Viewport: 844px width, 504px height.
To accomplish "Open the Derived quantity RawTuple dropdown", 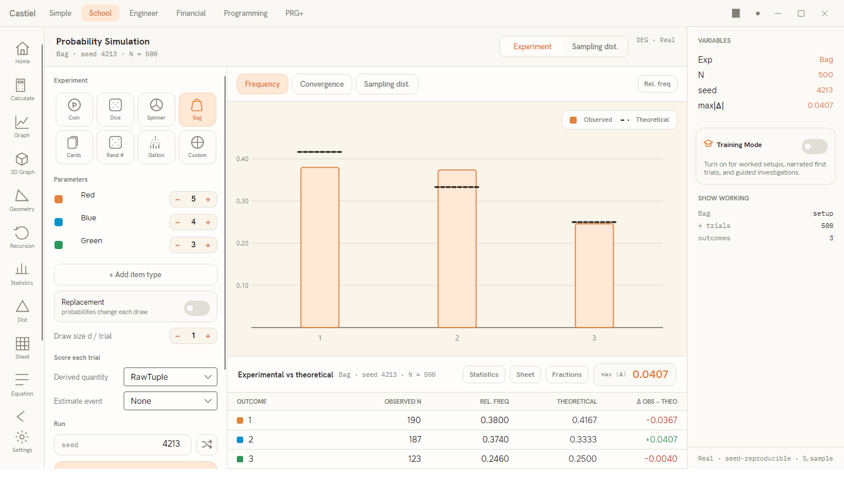I will tap(171, 377).
